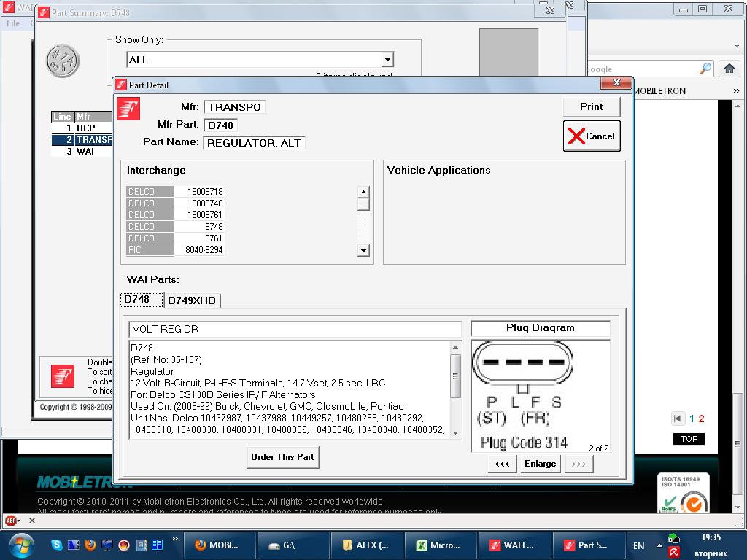747x560 pixels.
Task: Click the Interchange list scroll up arrow
Action: [363, 192]
